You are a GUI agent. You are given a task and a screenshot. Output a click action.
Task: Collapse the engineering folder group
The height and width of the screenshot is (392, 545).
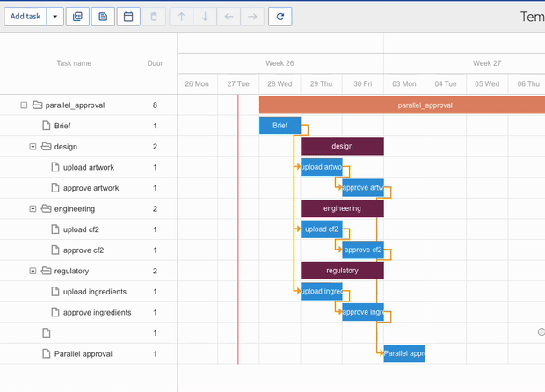tap(33, 209)
